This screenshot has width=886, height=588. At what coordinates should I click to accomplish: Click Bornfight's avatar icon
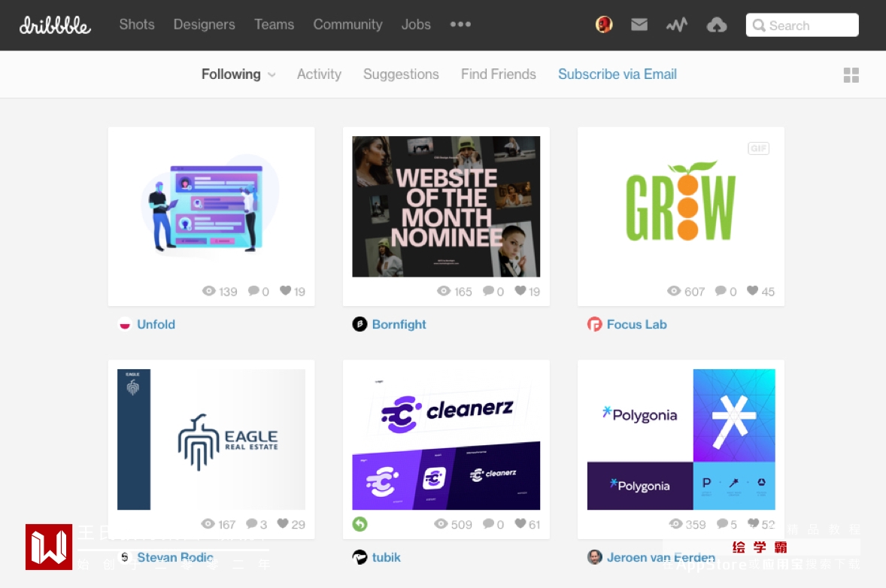point(360,324)
